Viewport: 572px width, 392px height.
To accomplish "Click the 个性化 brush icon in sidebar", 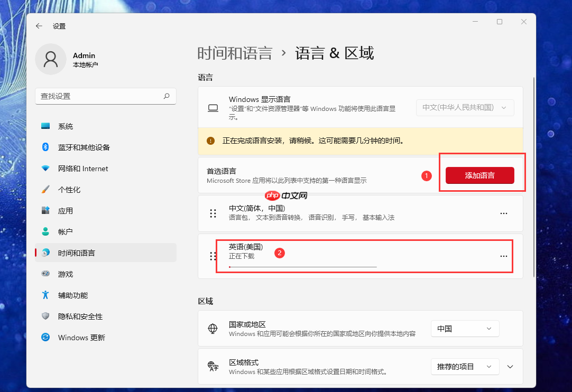I will click(45, 189).
